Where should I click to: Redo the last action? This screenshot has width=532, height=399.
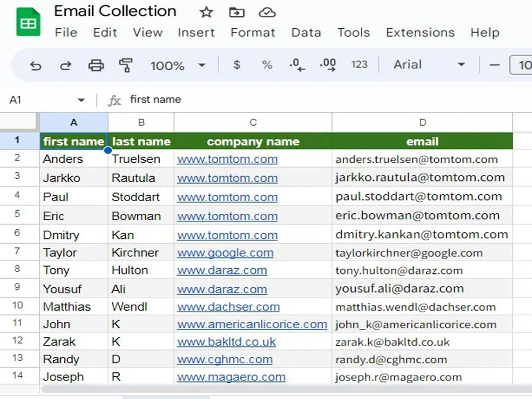pos(65,65)
